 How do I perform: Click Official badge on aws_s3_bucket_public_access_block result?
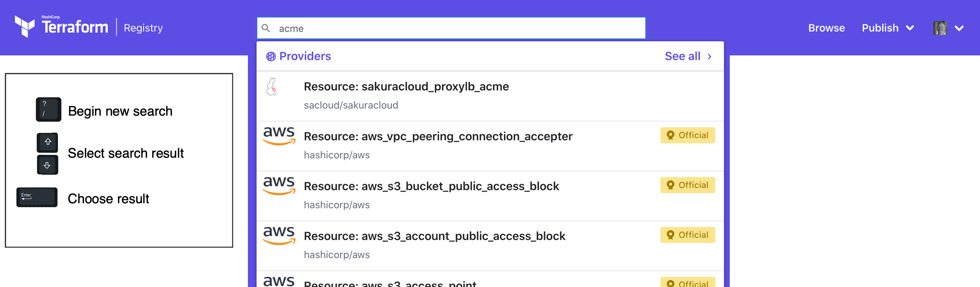688,185
